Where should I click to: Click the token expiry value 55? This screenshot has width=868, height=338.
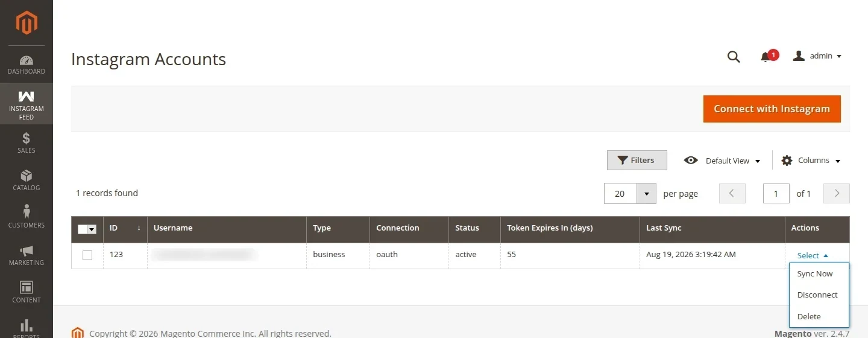pos(511,255)
